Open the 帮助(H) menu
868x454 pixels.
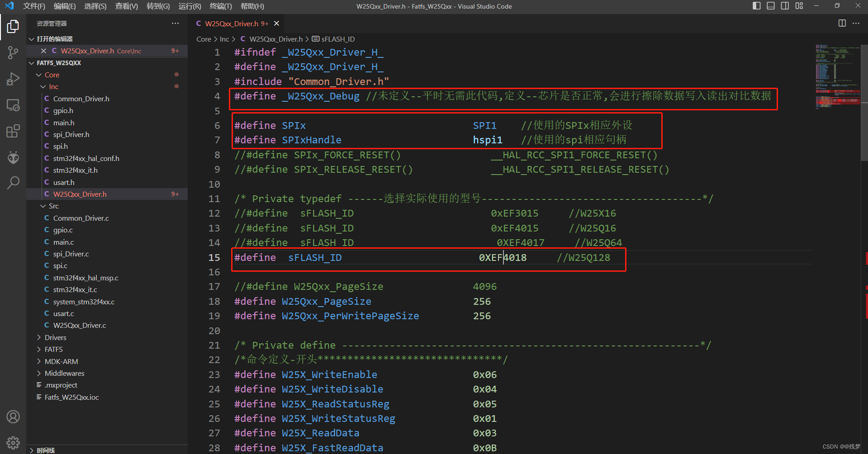(252, 6)
